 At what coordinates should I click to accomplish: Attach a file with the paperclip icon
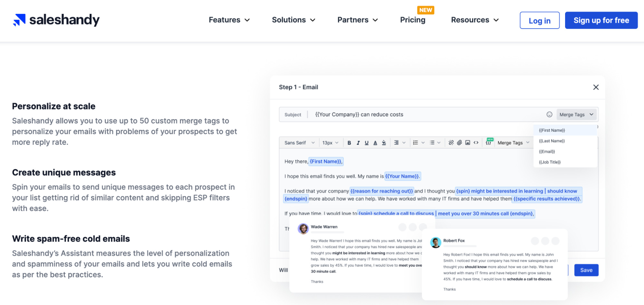point(459,143)
